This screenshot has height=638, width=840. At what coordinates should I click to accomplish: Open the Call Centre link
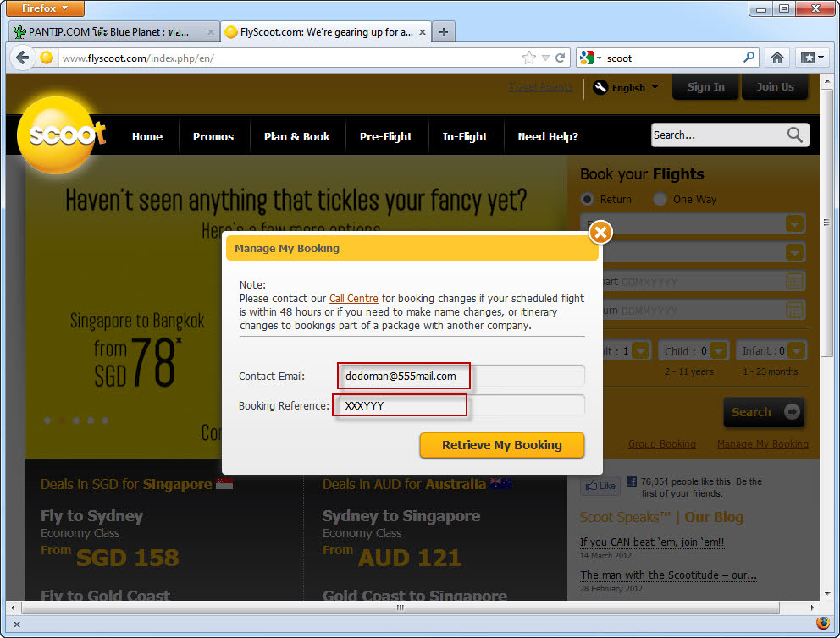(x=354, y=298)
